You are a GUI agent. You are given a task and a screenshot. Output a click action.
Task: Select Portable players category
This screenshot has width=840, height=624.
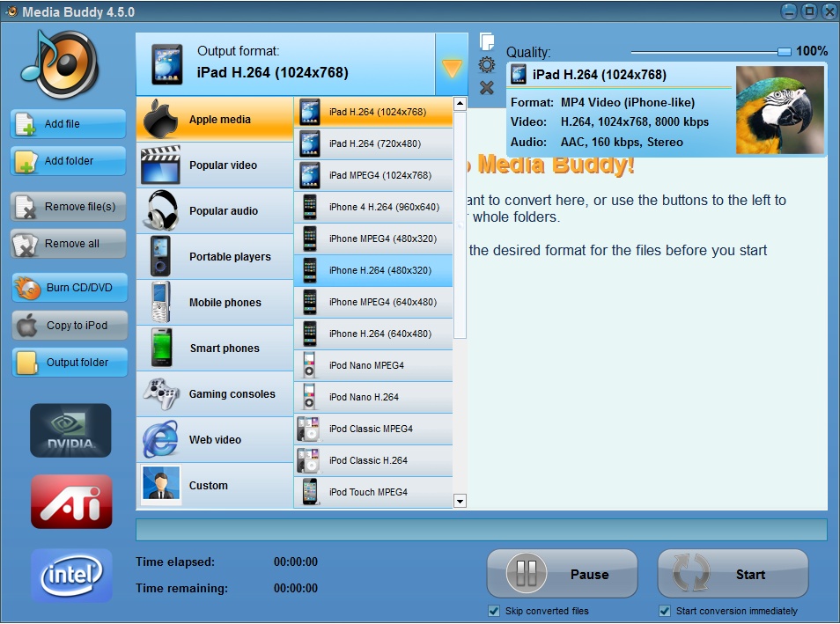214,257
